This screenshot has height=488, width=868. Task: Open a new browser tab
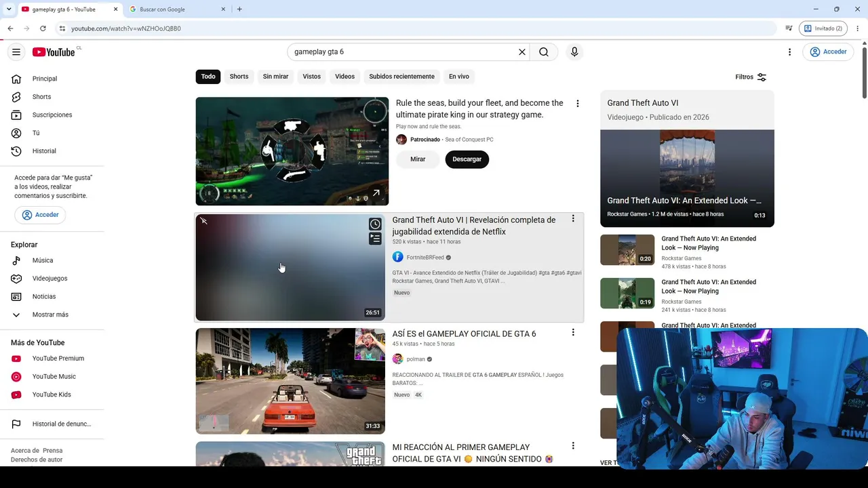pos(239,9)
